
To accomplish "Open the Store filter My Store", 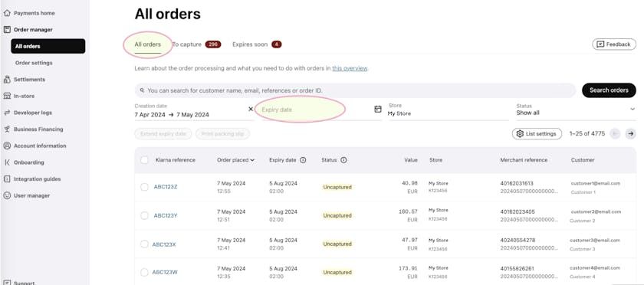I will click(x=448, y=110).
